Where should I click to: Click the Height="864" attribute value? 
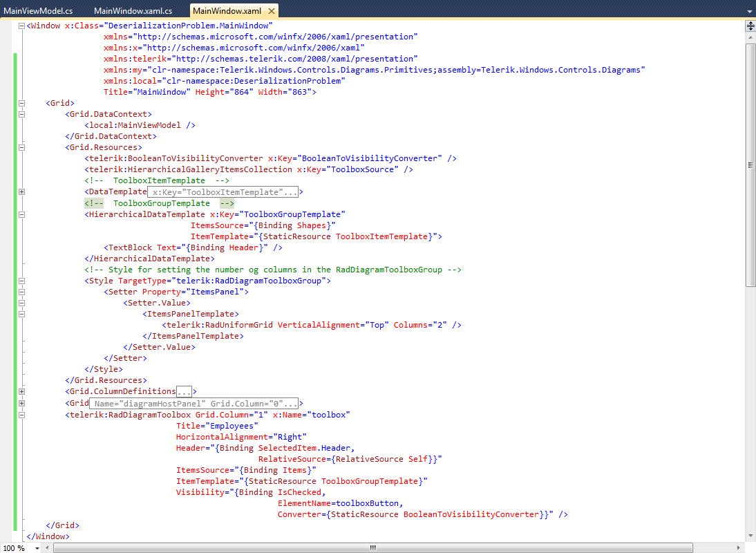tap(224, 92)
